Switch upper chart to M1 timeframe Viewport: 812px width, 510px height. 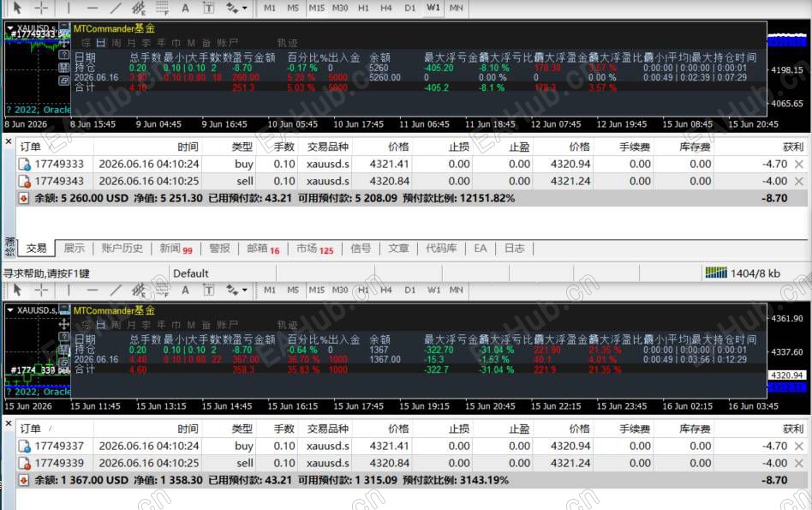click(270, 8)
